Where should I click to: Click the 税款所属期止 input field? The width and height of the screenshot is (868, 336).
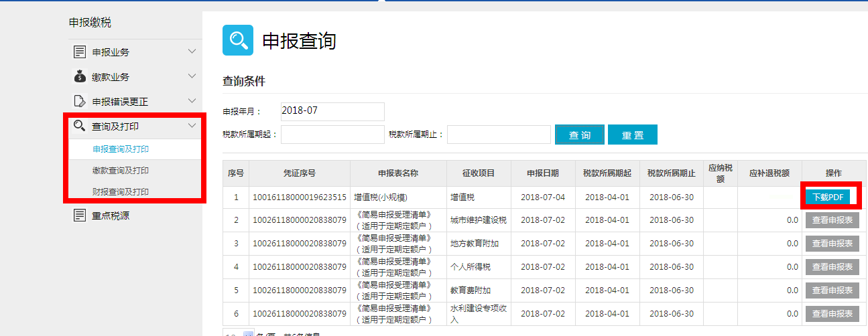pyautogui.click(x=499, y=135)
